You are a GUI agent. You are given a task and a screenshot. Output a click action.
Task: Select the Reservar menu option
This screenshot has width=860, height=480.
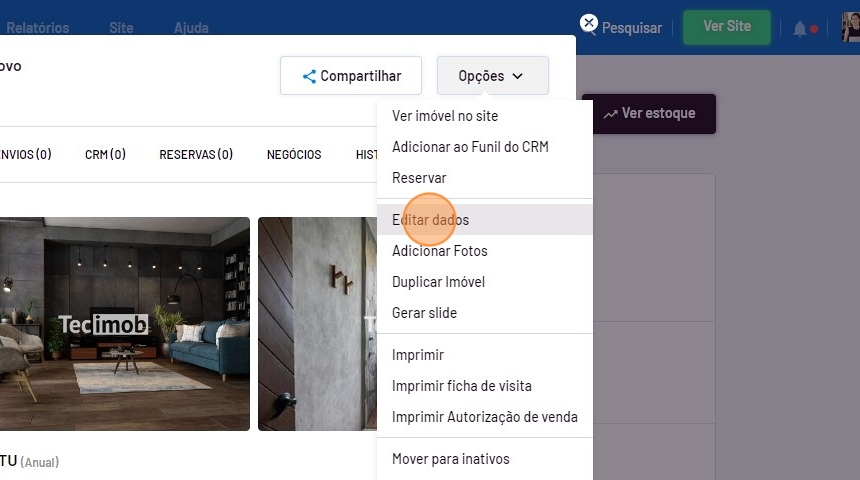[x=419, y=178]
